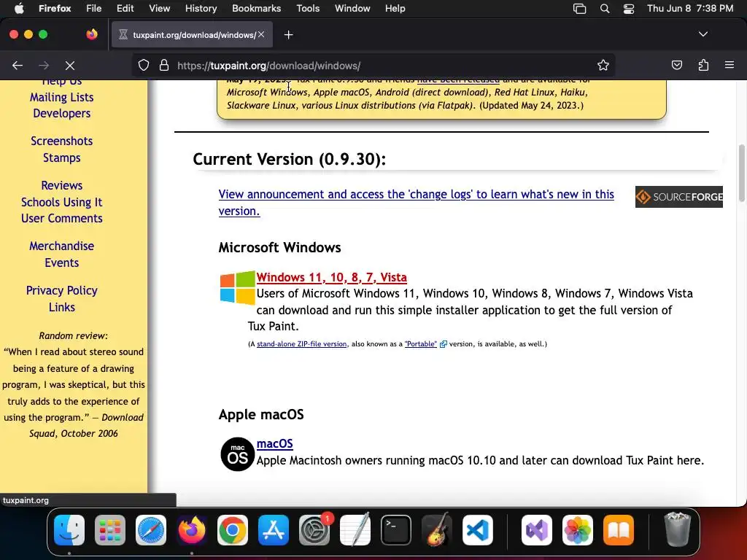Screen dimensions: 747x560
Task: Open the Schools Using It sidebar link
Action: [61, 202]
